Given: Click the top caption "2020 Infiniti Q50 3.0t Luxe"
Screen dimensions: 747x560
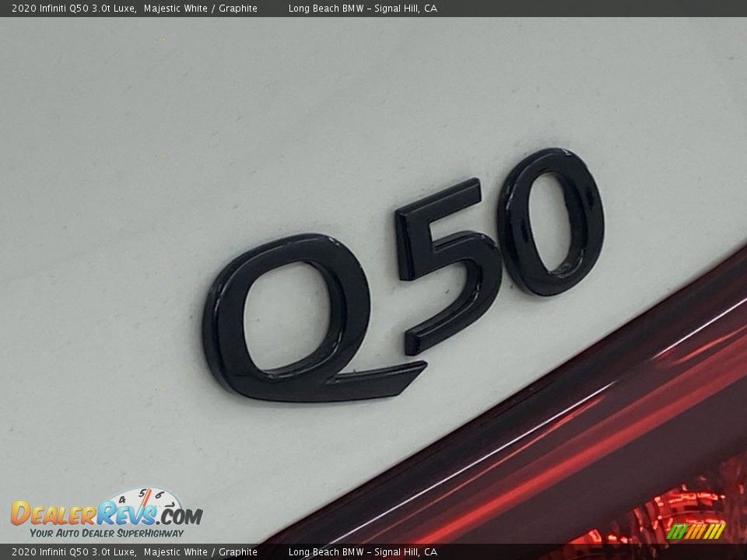Looking at the screenshot, I should (74, 8).
